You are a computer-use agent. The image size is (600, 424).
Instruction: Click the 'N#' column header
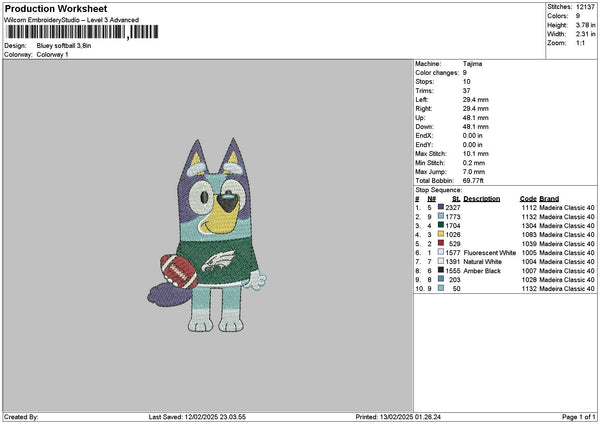pos(432,199)
